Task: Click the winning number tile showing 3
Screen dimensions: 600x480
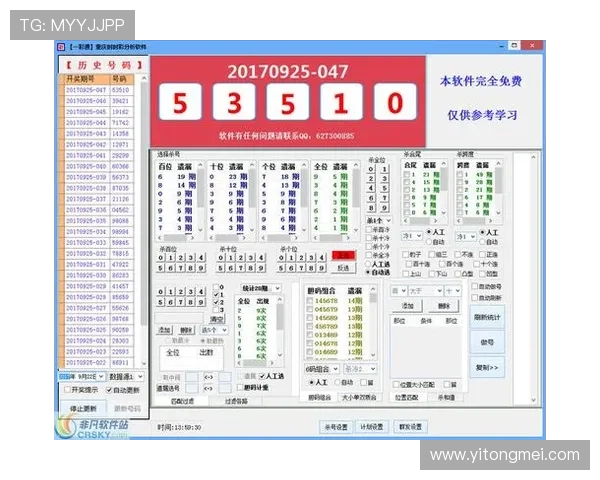Action: [233, 102]
